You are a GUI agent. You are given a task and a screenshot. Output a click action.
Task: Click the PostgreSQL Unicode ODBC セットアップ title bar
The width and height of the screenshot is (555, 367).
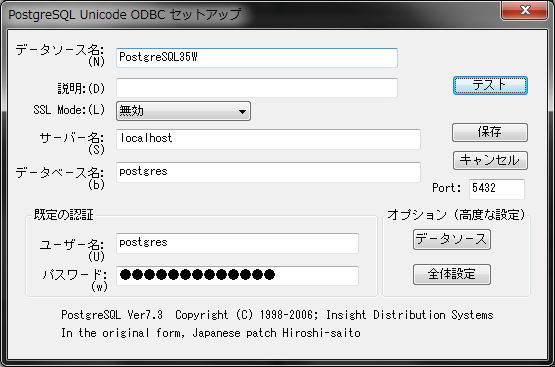(125, 15)
